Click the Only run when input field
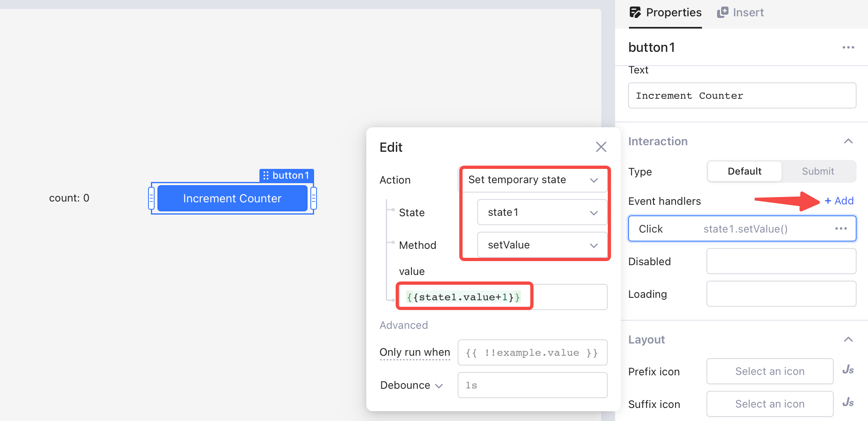The image size is (868, 421). coord(532,352)
